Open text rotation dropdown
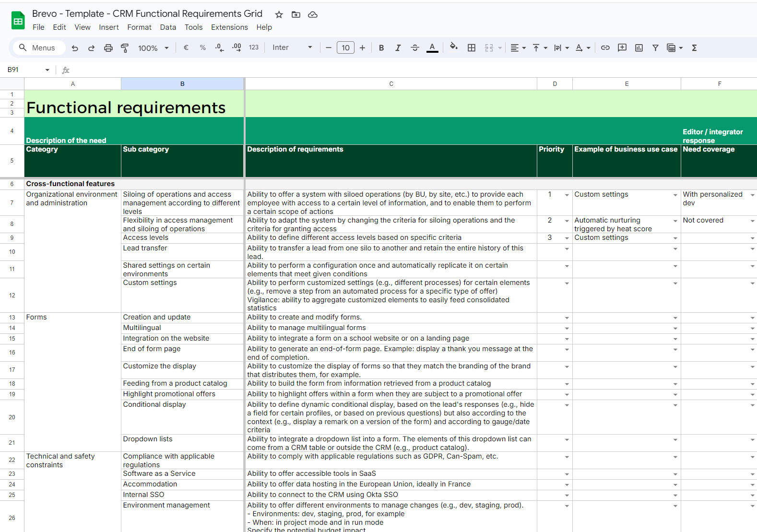 point(583,48)
